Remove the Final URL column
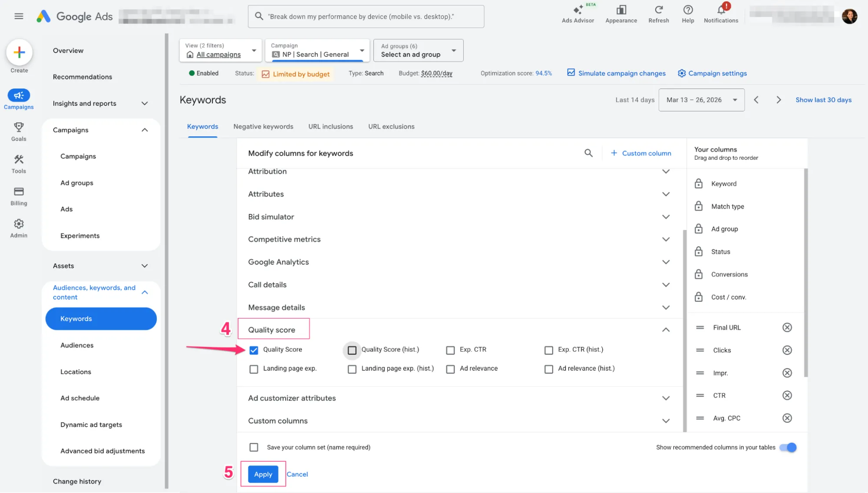This screenshot has height=493, width=868. click(787, 328)
